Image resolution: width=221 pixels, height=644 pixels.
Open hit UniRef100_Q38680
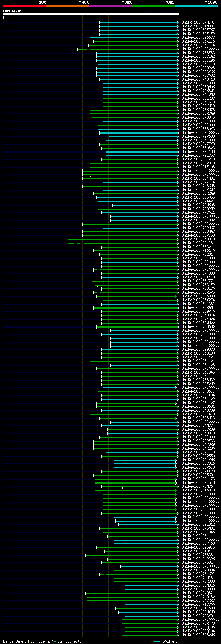pyautogui.click(x=198, y=327)
